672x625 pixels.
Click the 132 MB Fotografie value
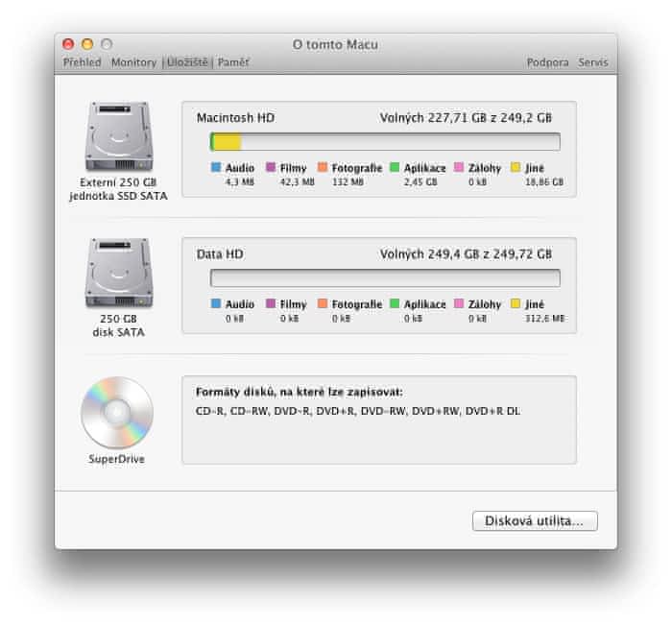coord(348,181)
